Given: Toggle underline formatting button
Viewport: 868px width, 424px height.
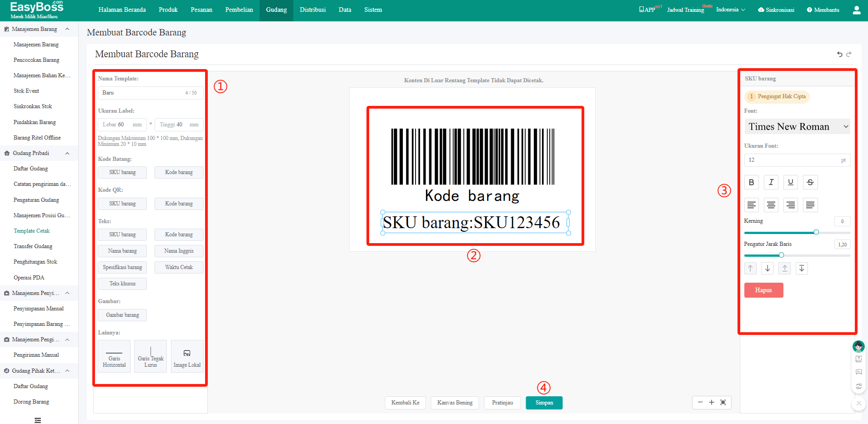Looking at the screenshot, I should [791, 182].
